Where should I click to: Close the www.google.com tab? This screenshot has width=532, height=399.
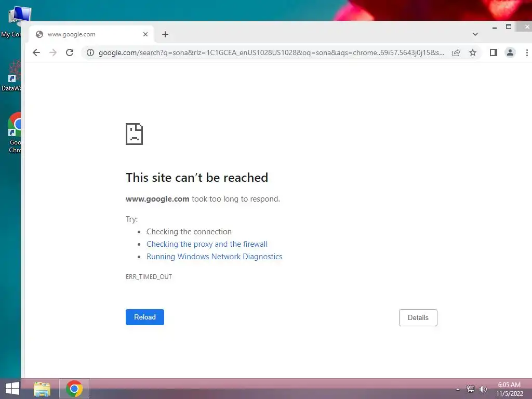[145, 34]
